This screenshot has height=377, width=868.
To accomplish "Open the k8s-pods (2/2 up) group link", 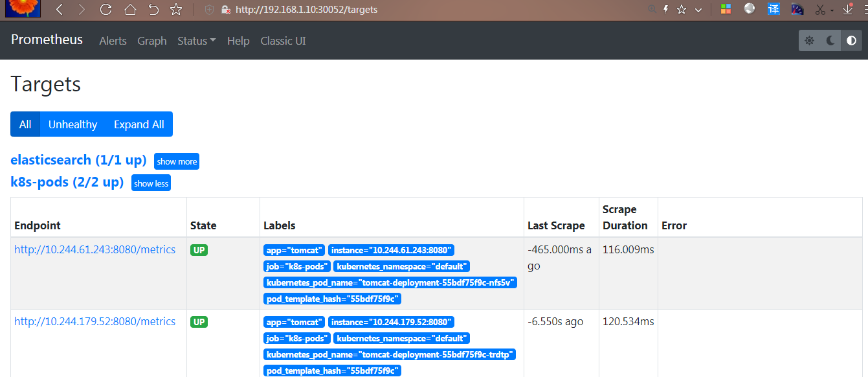I will tap(67, 182).
